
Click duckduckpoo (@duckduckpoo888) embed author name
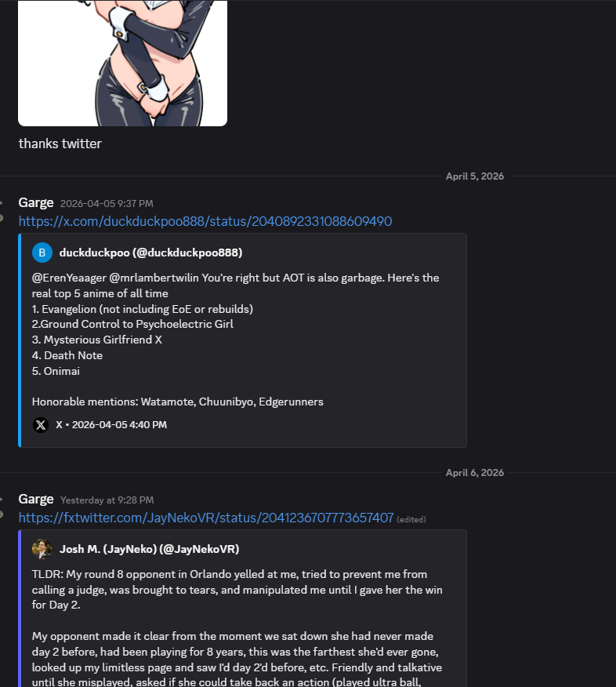pyautogui.click(x=150, y=253)
